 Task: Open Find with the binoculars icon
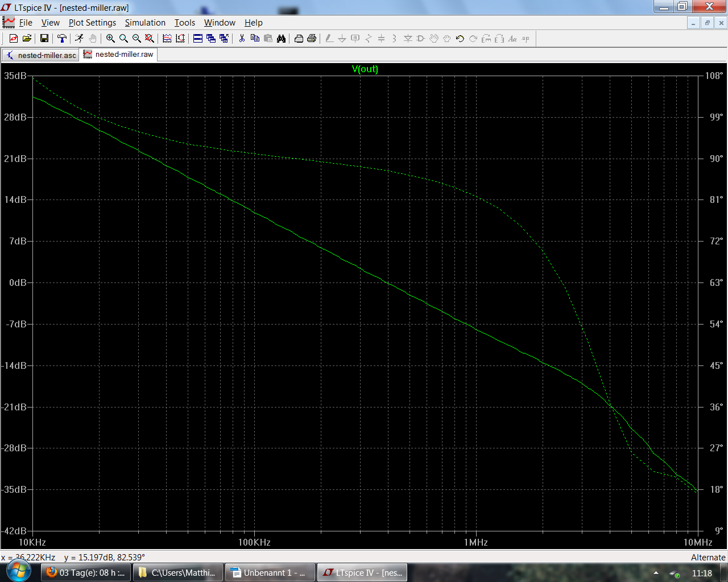point(281,39)
